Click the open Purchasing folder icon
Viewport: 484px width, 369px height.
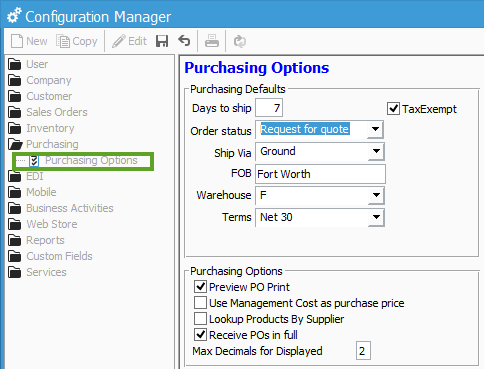coord(15,144)
